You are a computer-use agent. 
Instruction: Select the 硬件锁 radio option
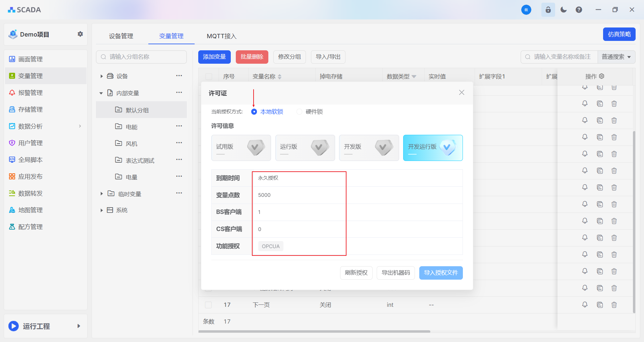click(x=299, y=112)
